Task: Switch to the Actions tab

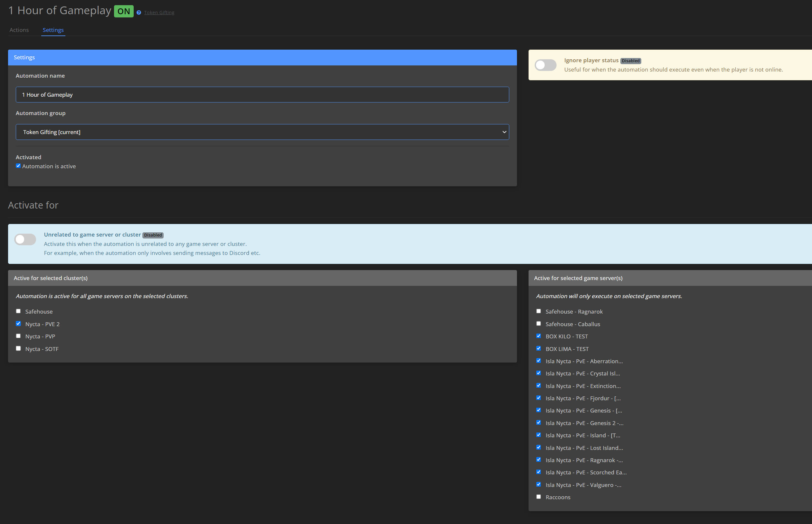Action: (x=19, y=30)
